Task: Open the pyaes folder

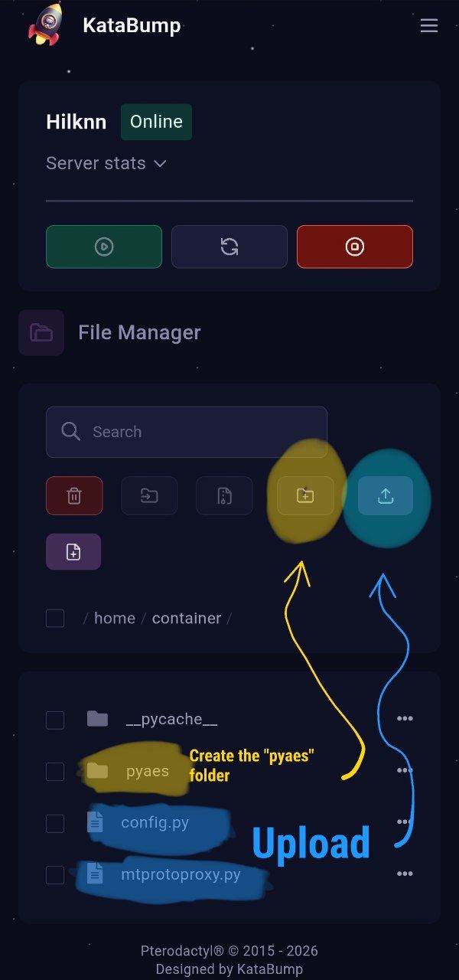Action: click(x=148, y=771)
